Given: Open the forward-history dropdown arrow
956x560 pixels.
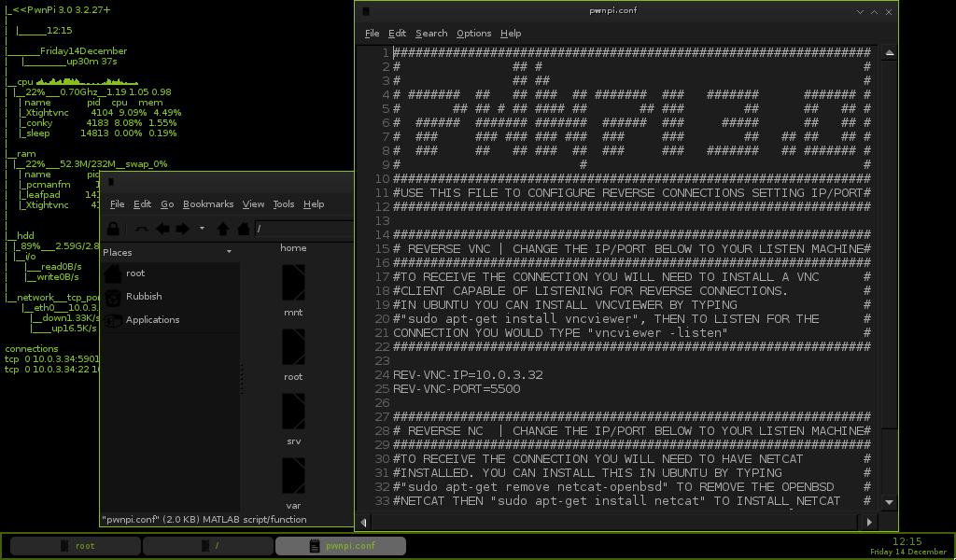Looking at the screenshot, I should (201, 229).
